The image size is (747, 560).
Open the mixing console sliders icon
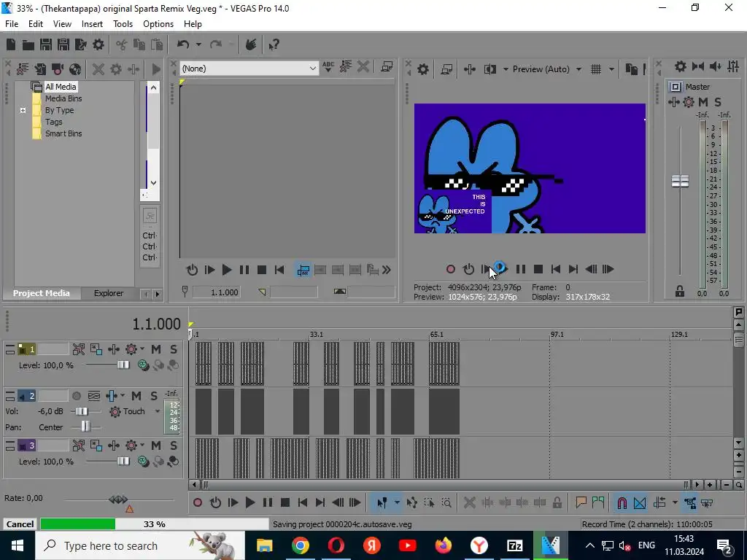[733, 66]
